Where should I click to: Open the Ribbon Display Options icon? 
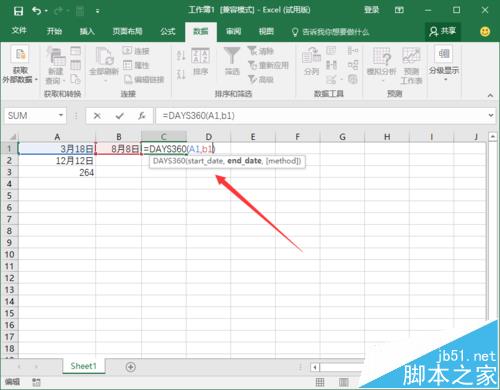(x=399, y=10)
